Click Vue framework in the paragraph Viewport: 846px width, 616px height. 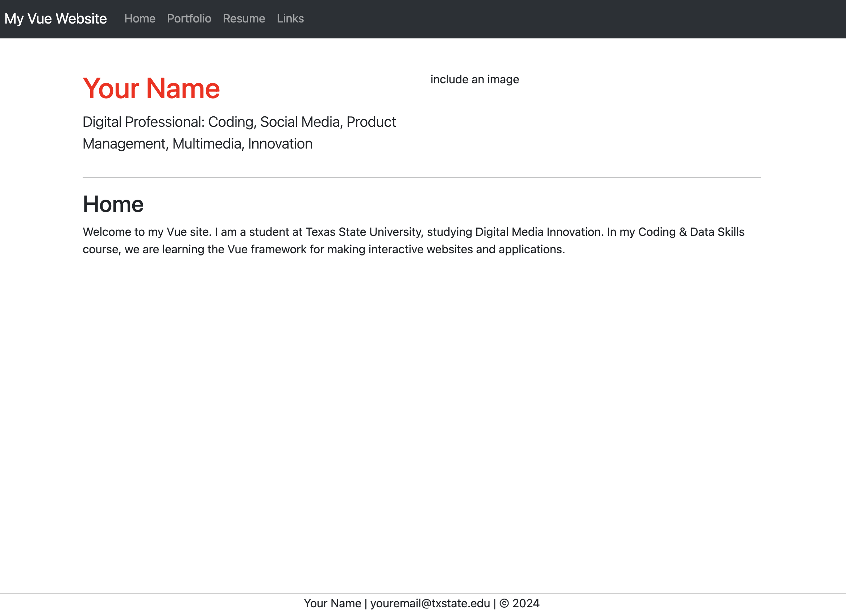pyautogui.click(x=267, y=249)
